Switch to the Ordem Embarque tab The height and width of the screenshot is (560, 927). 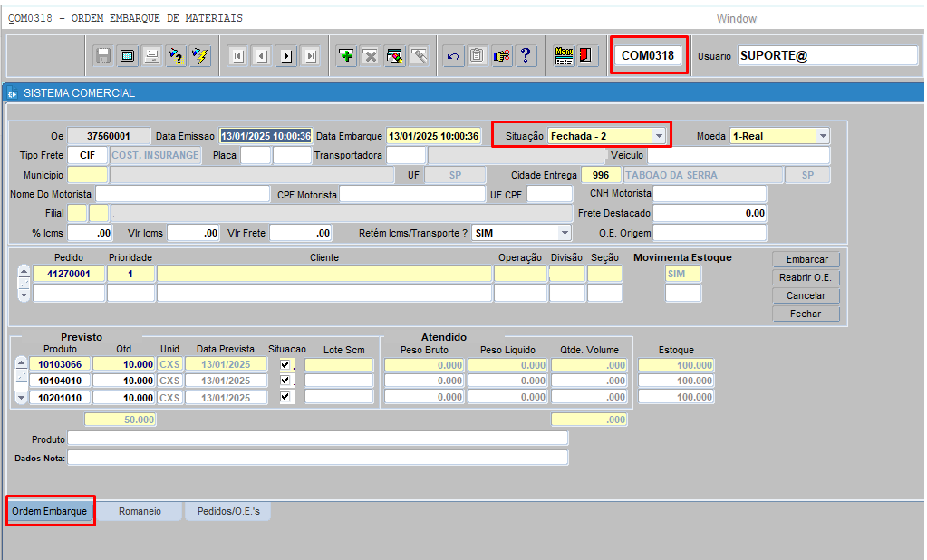pyautogui.click(x=50, y=511)
